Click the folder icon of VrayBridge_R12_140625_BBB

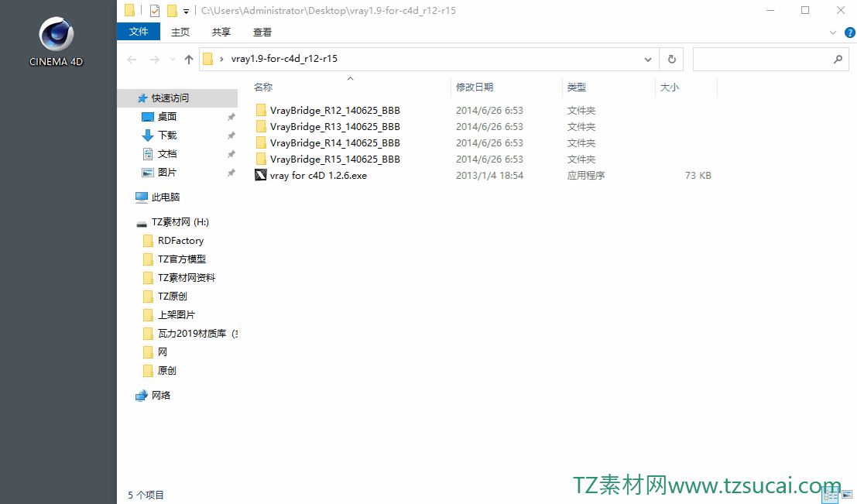click(x=261, y=111)
